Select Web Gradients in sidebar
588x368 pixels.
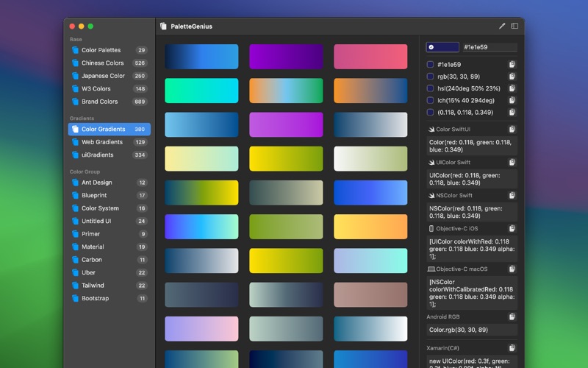(x=102, y=142)
